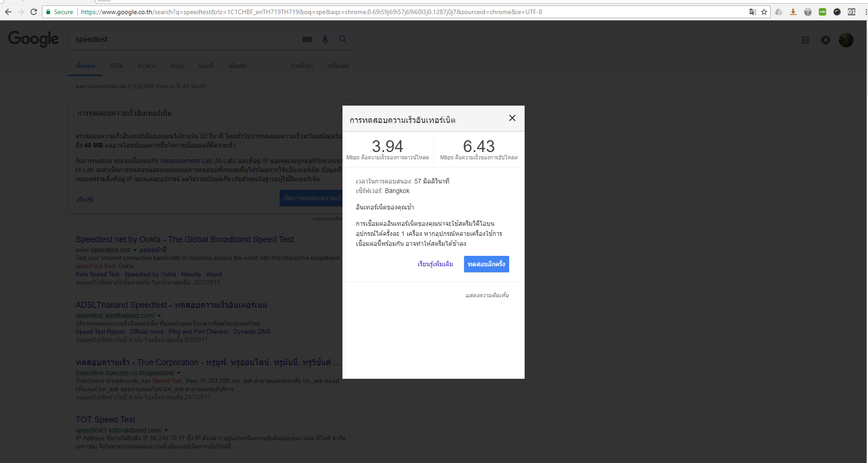The width and height of the screenshot is (868, 463).
Task: Click the Measurement Lab (M-Lab) link
Action: click(x=199, y=161)
